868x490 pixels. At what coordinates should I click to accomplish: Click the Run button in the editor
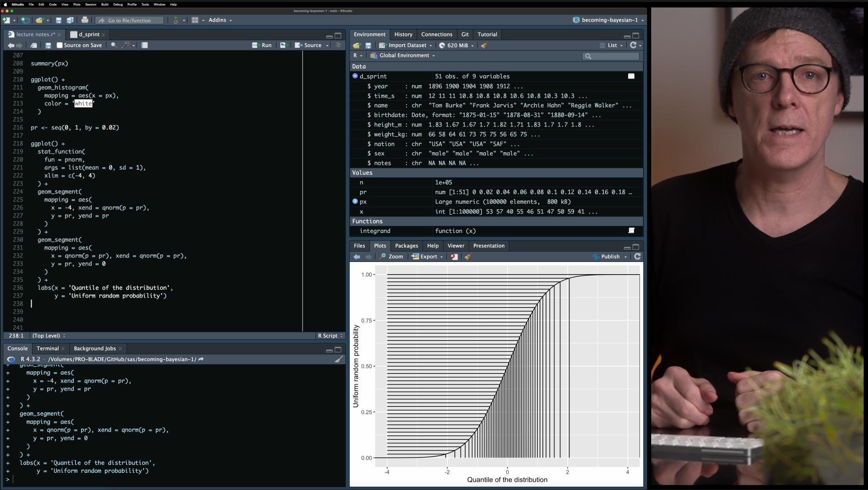pos(262,45)
